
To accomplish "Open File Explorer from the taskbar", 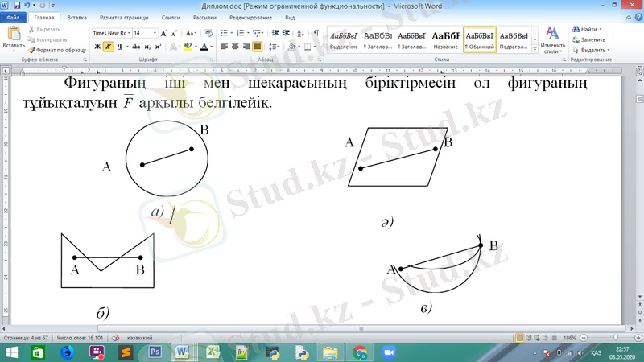I will [330, 352].
